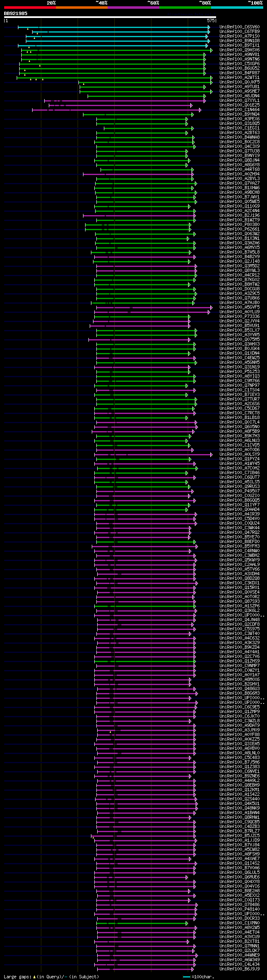Open hit UniRef100_B9T1X1
The height and width of the screenshot is (980, 267).
pyautogui.click(x=239, y=46)
